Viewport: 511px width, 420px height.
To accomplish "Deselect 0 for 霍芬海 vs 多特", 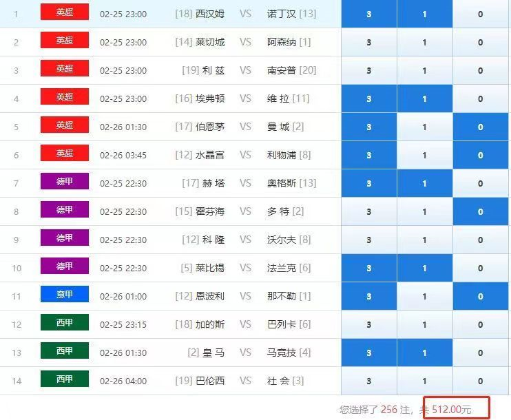I will point(481,212).
